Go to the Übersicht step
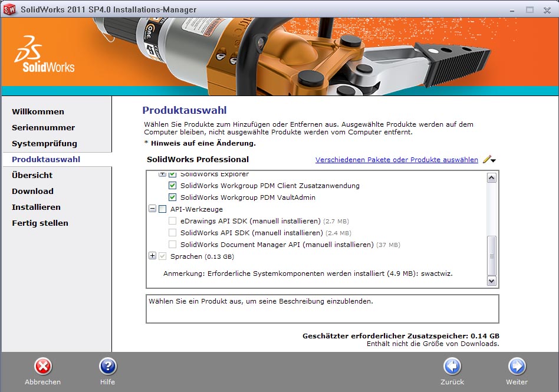Screen dimensions: 559x392 [32, 175]
